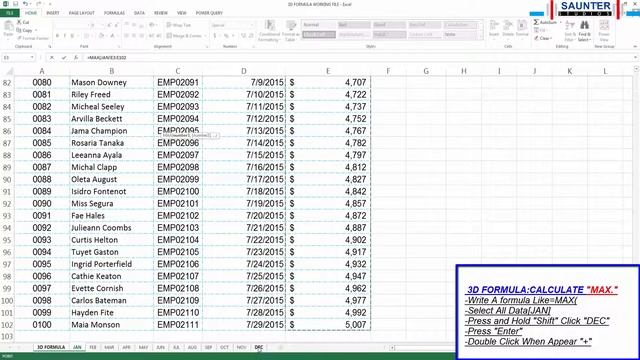Switch to DATA ribbon tab

tap(139, 13)
